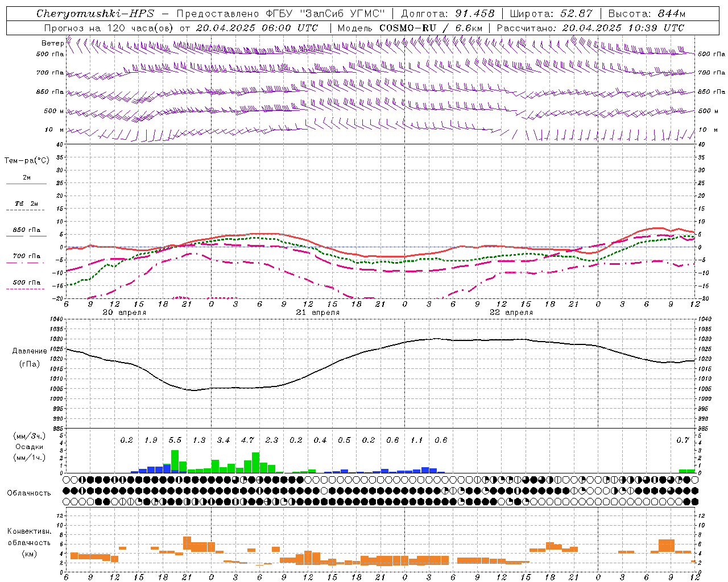Click the Cheryomushki-HPS station title
This screenshot has height=582, width=728.
point(95,14)
